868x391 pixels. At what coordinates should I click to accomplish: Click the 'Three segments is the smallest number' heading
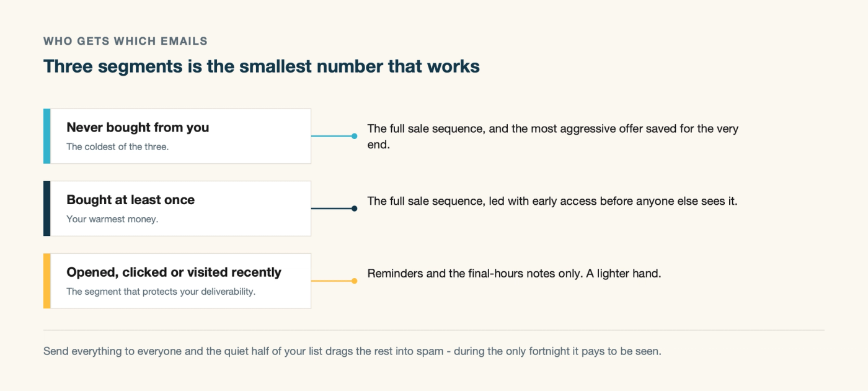coord(262,66)
